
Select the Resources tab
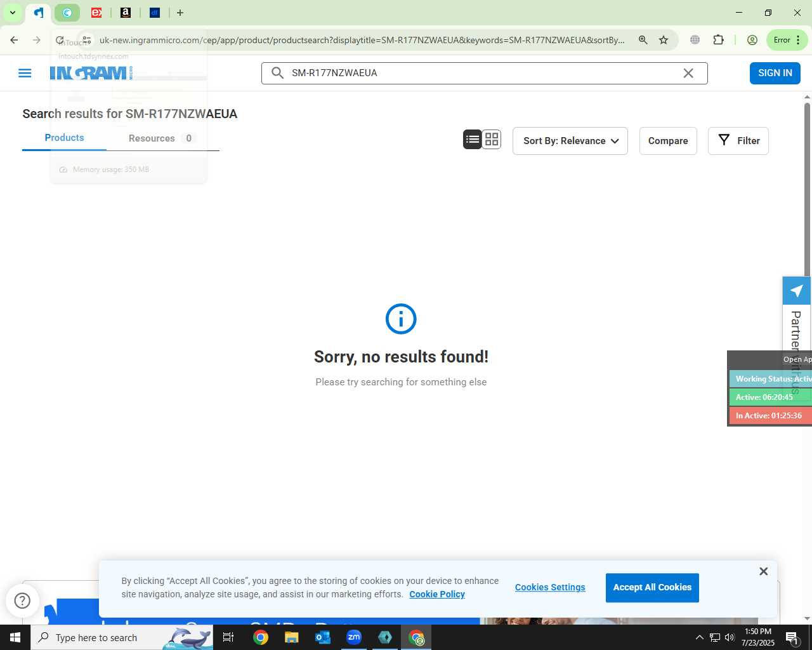[x=162, y=138]
